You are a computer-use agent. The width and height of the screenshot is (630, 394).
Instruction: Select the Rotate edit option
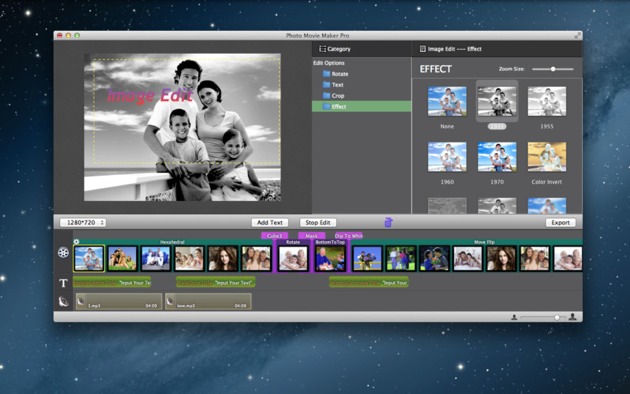[362, 74]
